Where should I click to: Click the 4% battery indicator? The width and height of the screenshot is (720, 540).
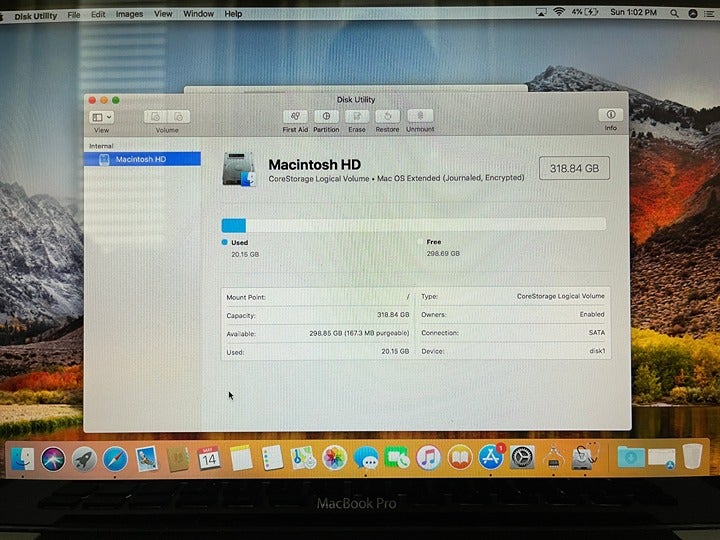pos(585,12)
